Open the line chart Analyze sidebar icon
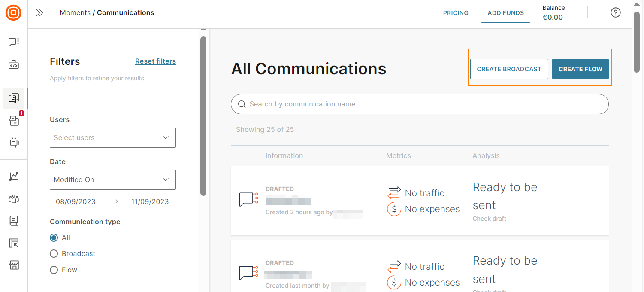This screenshot has width=644, height=292. click(14, 176)
